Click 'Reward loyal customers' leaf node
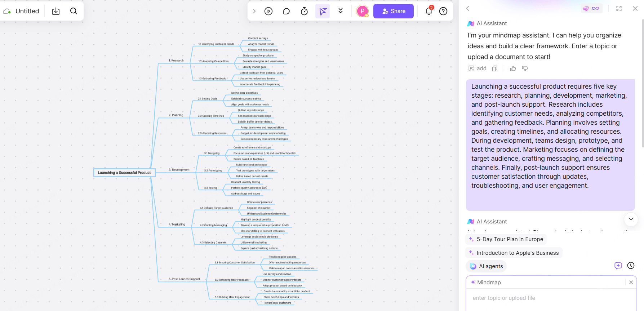 pos(277,303)
